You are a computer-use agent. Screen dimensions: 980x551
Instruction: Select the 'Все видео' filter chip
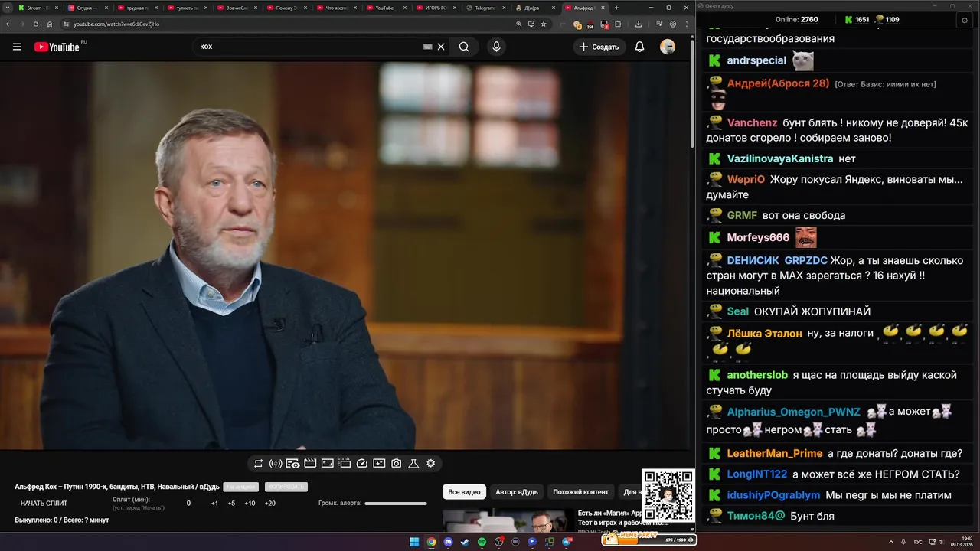coord(464,492)
